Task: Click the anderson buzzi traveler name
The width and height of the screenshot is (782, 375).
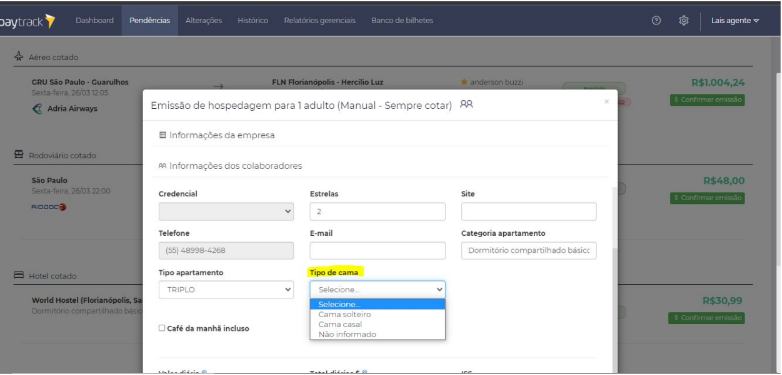Action: (497, 82)
